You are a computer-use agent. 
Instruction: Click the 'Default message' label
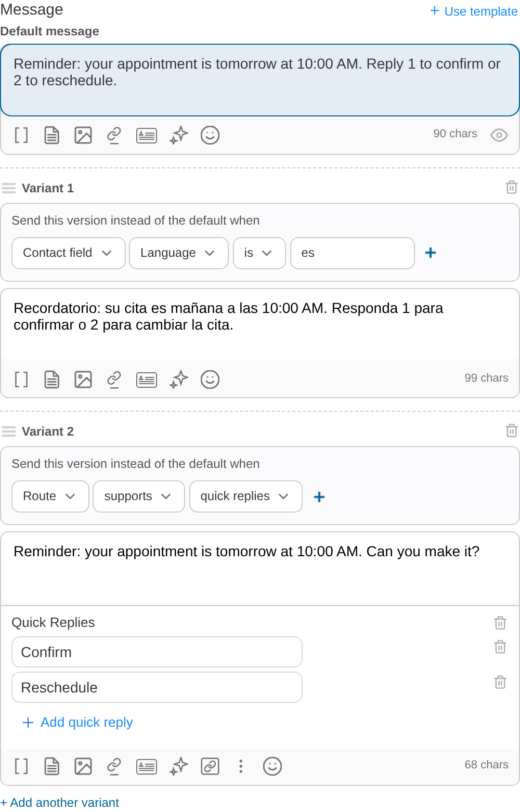pyautogui.click(x=49, y=31)
